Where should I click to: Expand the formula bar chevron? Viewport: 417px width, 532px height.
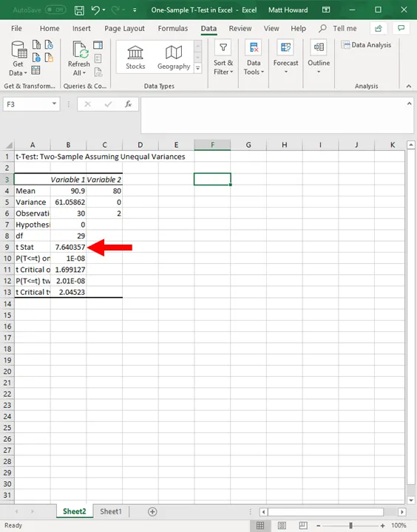(409, 103)
